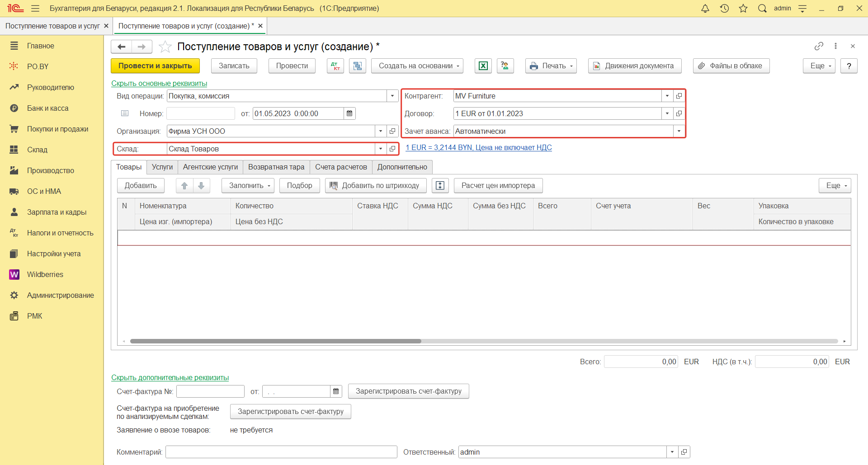Click into the Комментарий input field
The width and height of the screenshot is (868, 465).
(x=281, y=452)
